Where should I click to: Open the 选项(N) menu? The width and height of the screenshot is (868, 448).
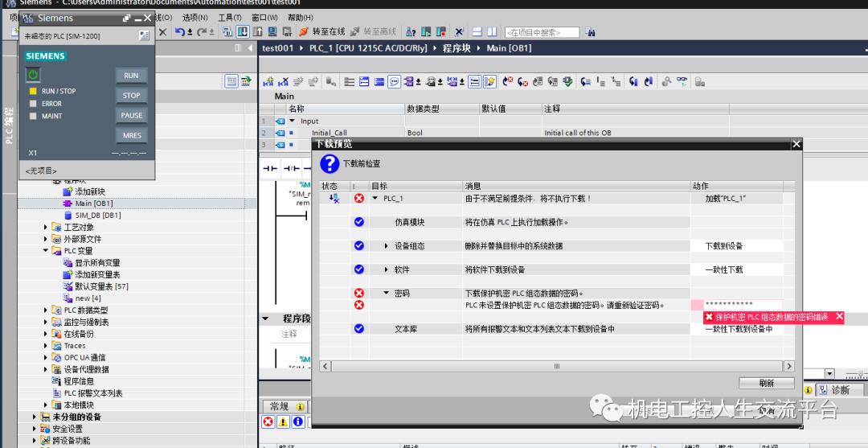point(195,18)
